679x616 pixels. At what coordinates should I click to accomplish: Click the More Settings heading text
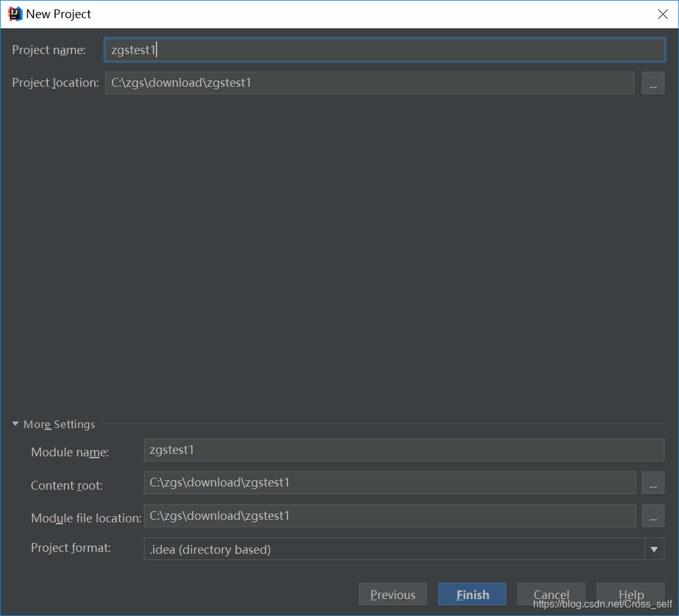click(59, 424)
